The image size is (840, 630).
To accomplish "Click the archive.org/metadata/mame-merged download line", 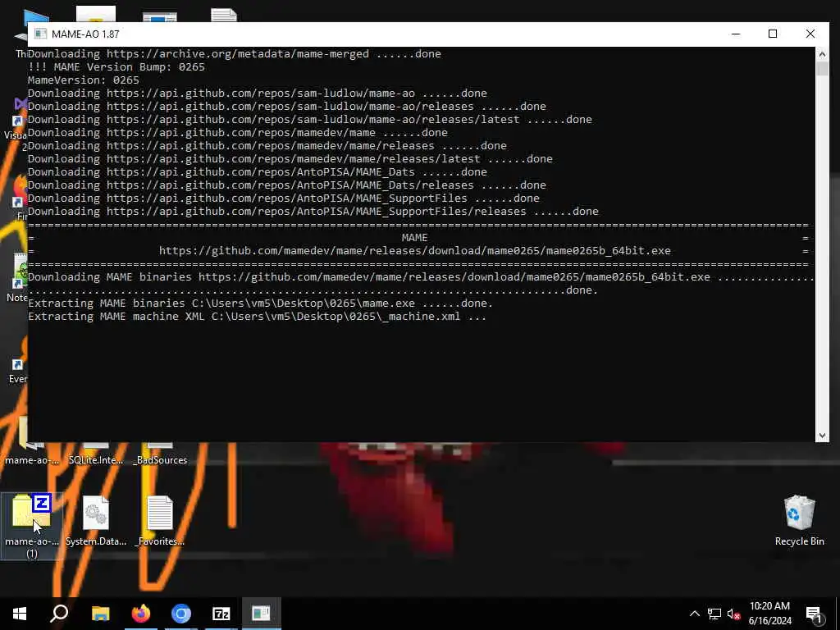I will [x=235, y=53].
